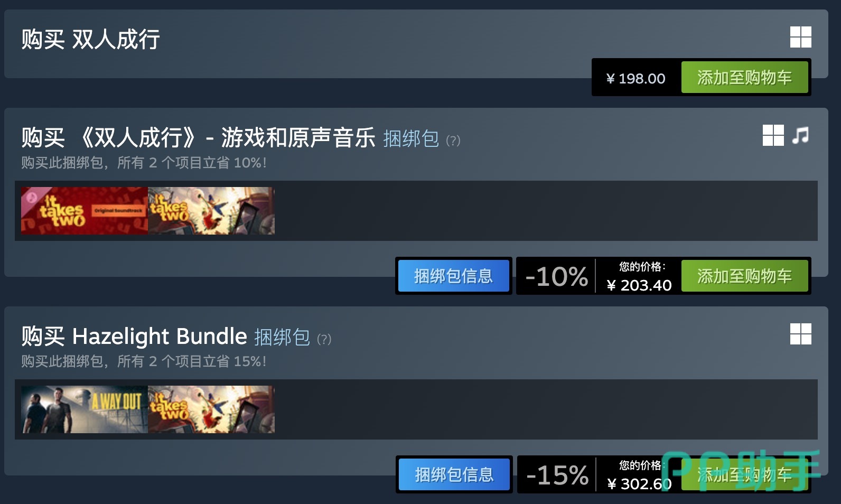Click Windows icon in soundtrack bundle box
This screenshot has width=841, height=504.
coord(773,135)
